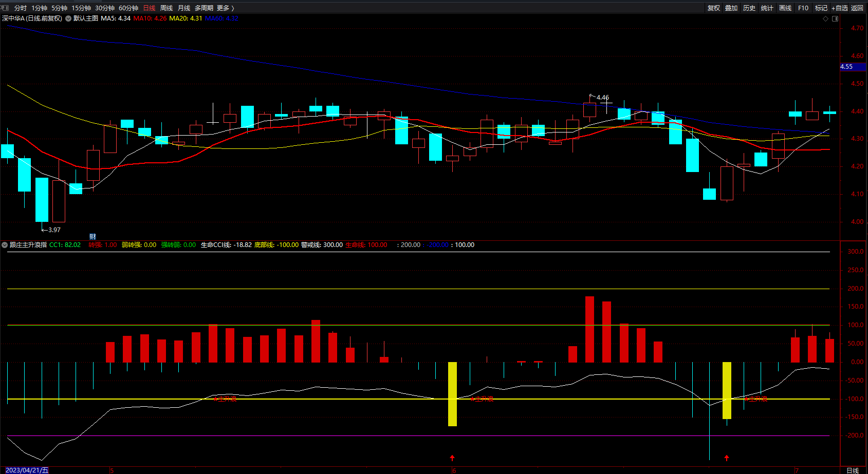
Task: Click the red up-arrow signal near June
Action: point(452,458)
